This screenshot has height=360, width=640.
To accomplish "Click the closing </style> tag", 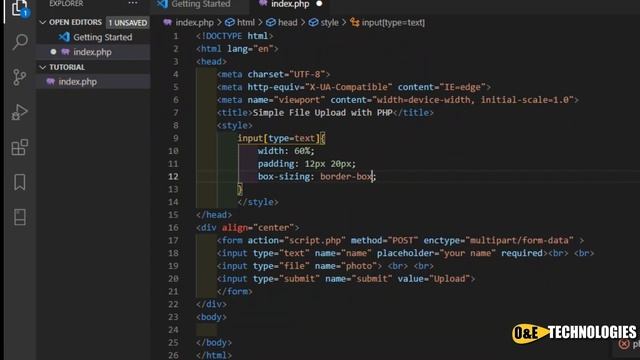I will (x=258, y=202).
